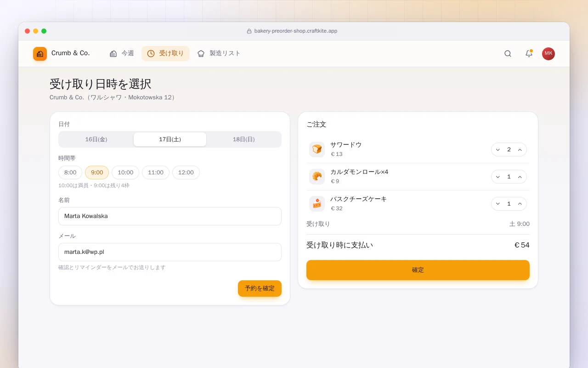The width and height of the screenshot is (588, 368).
Task: Focus the メール field with marta.k@wp.pl
Action: click(x=170, y=252)
